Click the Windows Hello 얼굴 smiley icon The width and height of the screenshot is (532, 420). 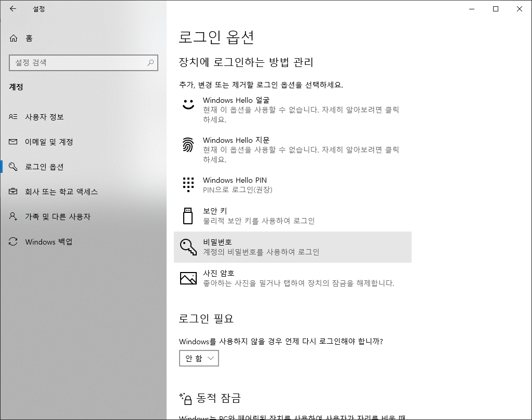(x=188, y=104)
